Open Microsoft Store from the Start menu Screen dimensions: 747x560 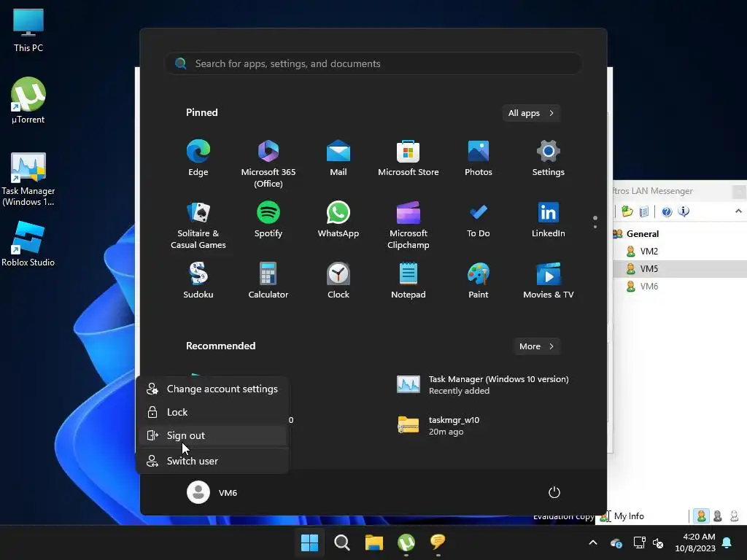(x=409, y=158)
